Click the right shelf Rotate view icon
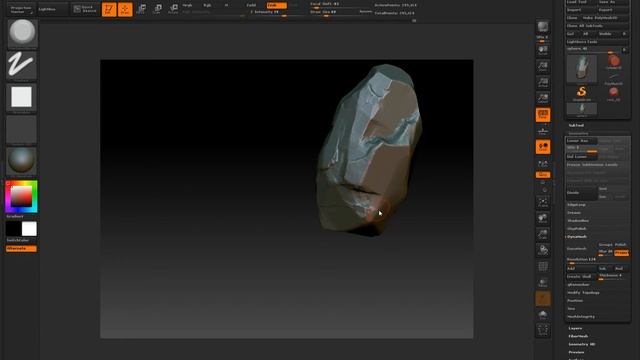 543,250
